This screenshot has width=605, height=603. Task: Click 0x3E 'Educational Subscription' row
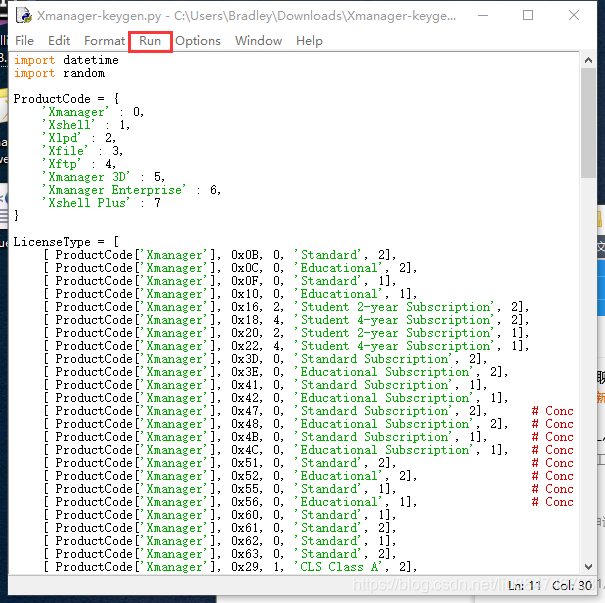[x=275, y=372]
